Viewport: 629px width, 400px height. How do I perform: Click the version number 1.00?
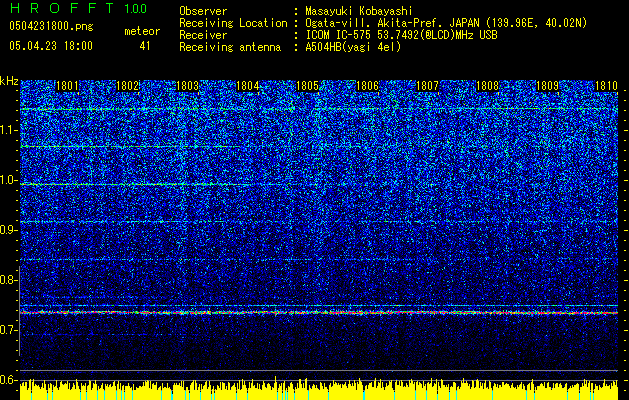point(136,9)
